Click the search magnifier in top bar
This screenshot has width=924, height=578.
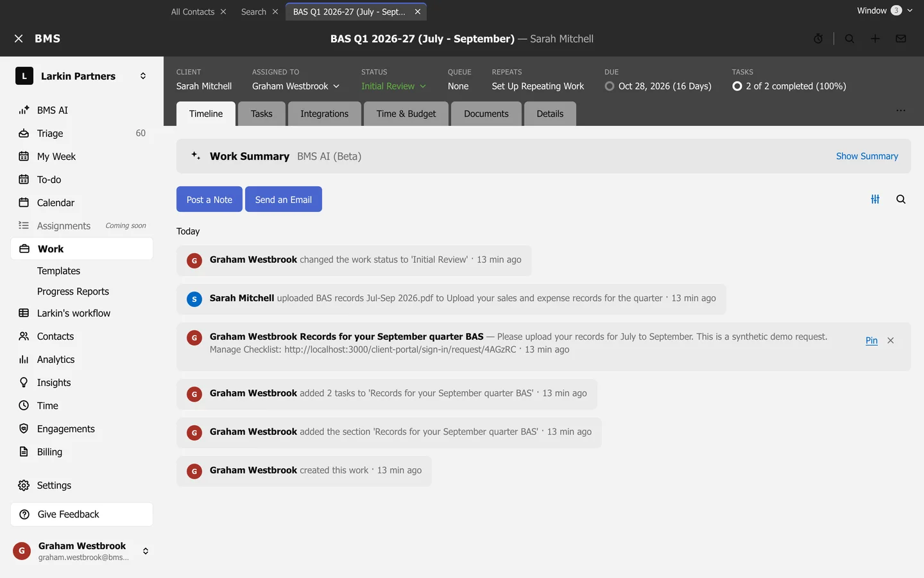850,39
